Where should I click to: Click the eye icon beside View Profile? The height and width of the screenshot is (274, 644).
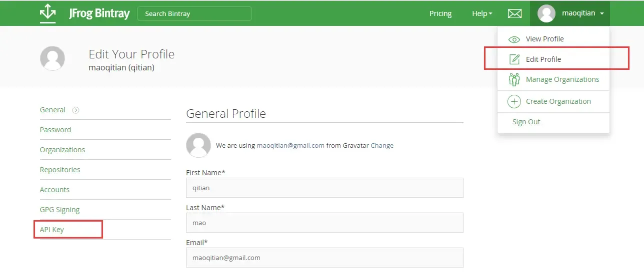(514, 39)
